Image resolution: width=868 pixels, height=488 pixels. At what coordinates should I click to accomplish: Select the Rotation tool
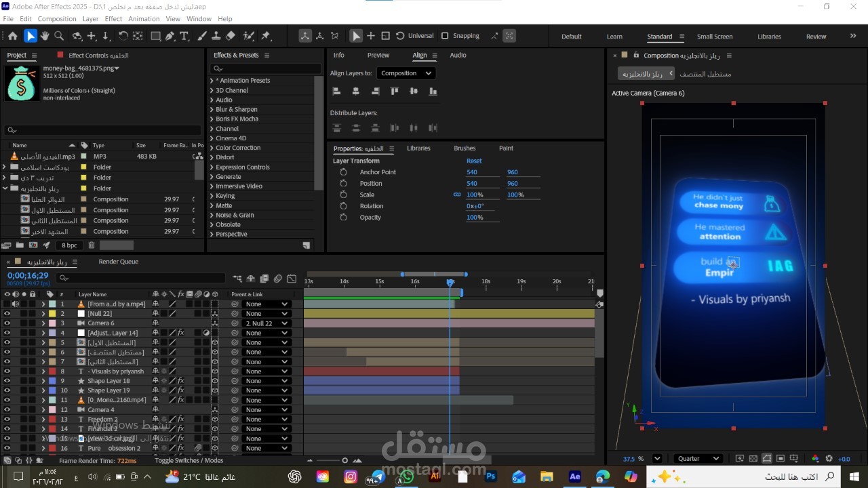click(x=123, y=36)
